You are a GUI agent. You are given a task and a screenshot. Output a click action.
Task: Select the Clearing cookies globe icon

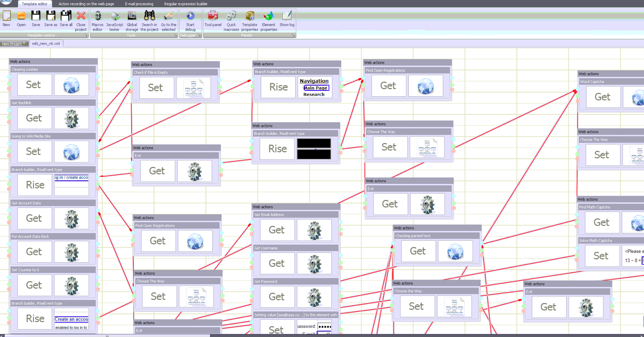71,85
